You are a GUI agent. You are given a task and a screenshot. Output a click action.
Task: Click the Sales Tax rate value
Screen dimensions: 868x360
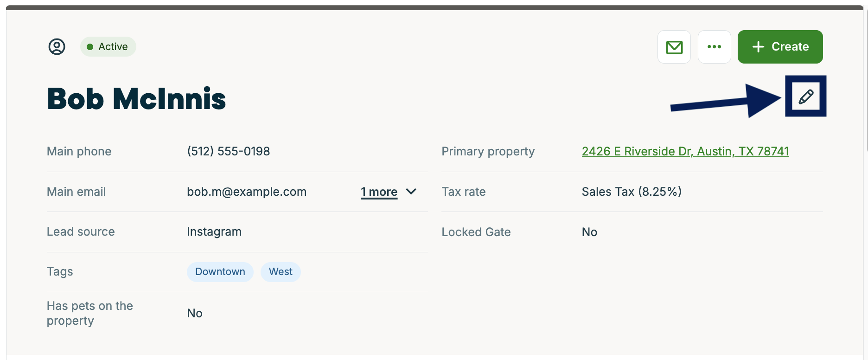(632, 192)
